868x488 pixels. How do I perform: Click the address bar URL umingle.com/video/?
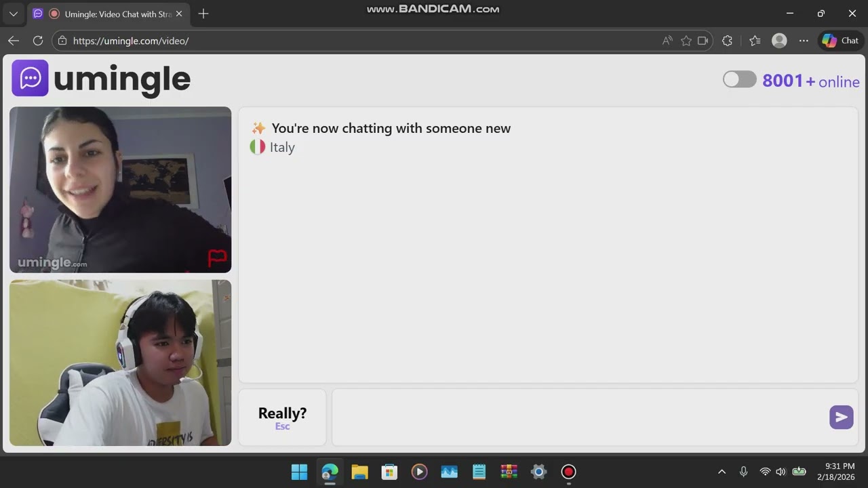pyautogui.click(x=131, y=41)
